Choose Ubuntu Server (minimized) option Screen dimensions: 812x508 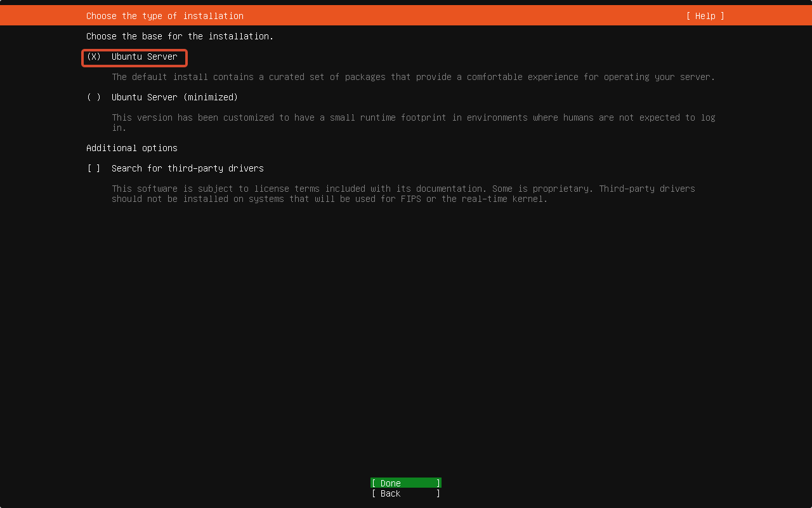tap(162, 97)
